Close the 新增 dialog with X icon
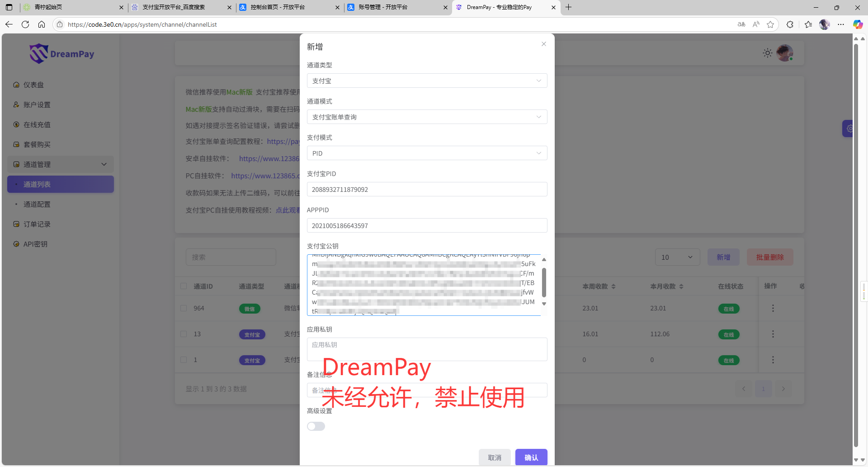 544,44
